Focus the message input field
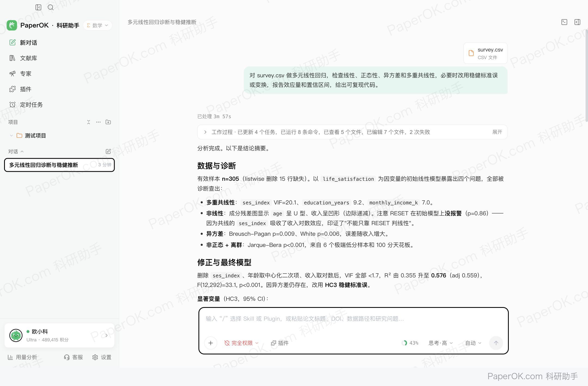This screenshot has height=386, width=588. coord(353,319)
